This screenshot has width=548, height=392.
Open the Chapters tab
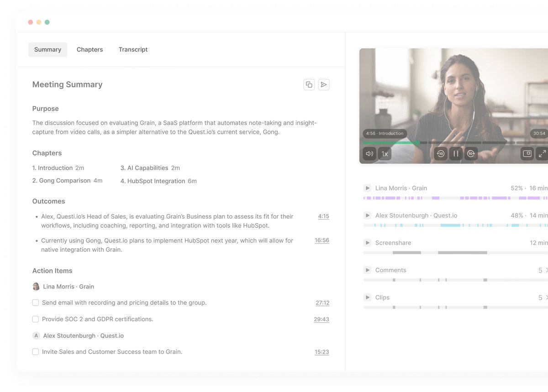(x=90, y=49)
